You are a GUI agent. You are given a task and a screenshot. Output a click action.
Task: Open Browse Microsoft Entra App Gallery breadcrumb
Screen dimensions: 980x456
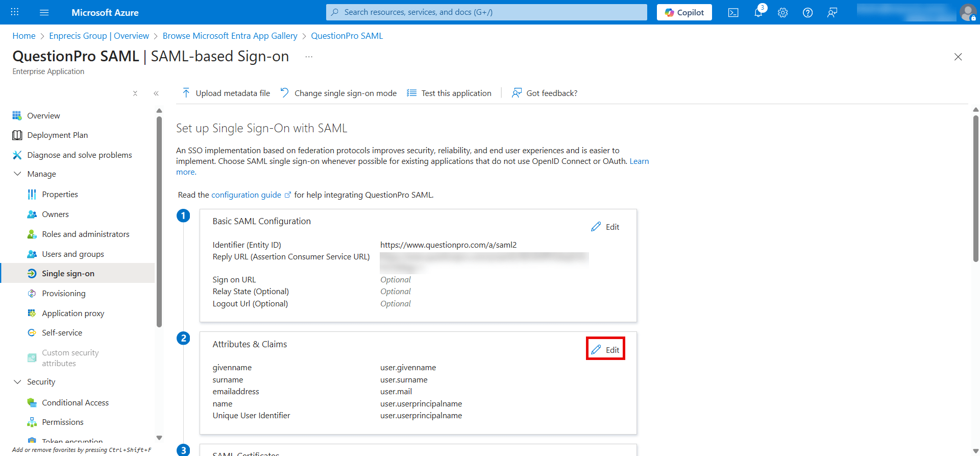230,36
